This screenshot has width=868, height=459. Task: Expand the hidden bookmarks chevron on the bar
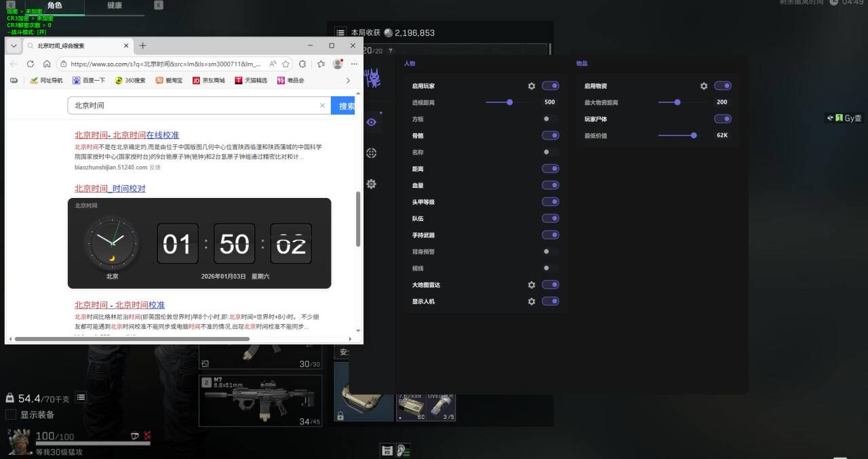(348, 81)
